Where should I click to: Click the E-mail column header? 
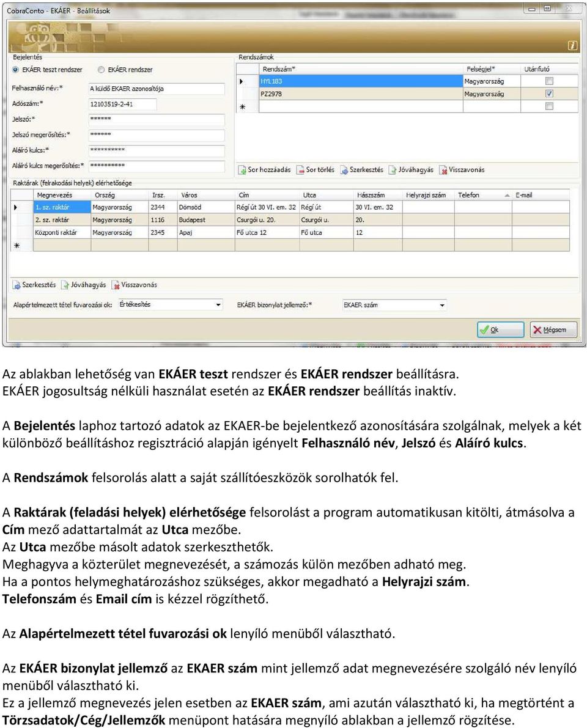[x=541, y=195]
